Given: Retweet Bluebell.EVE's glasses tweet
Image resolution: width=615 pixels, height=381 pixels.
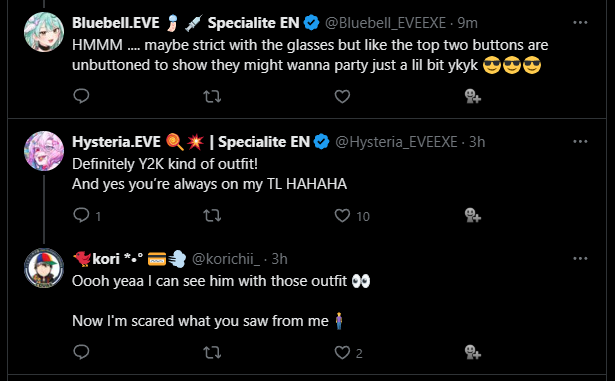Looking at the screenshot, I should (x=212, y=97).
